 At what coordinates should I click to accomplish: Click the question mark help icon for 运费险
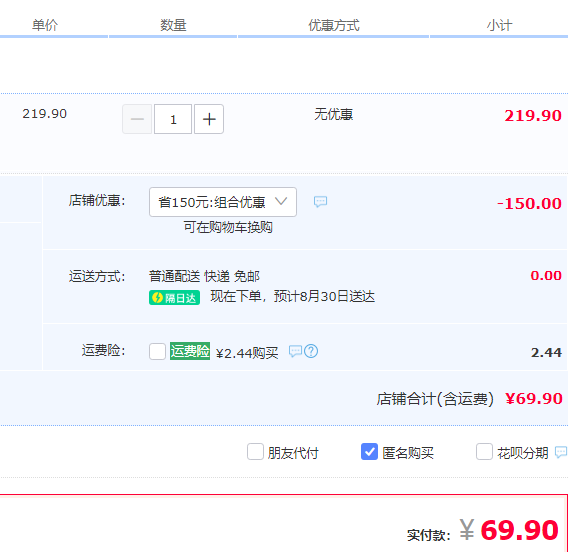pyautogui.click(x=311, y=351)
